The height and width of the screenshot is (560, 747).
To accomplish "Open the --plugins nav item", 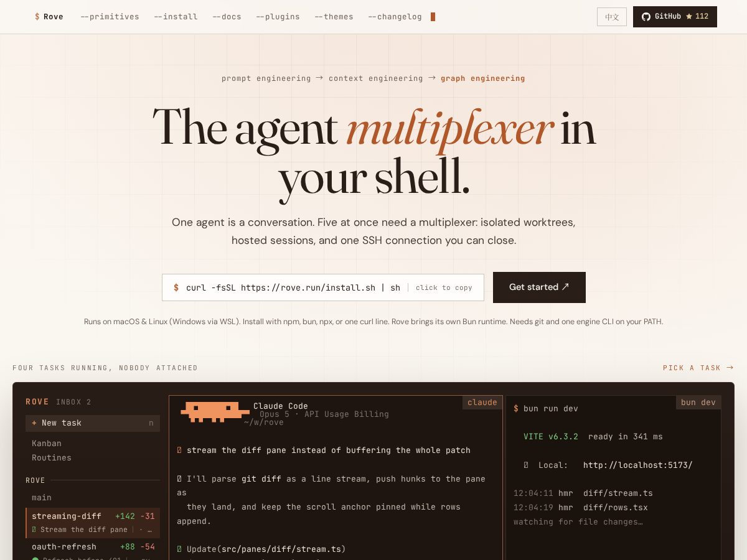I will coord(278,17).
